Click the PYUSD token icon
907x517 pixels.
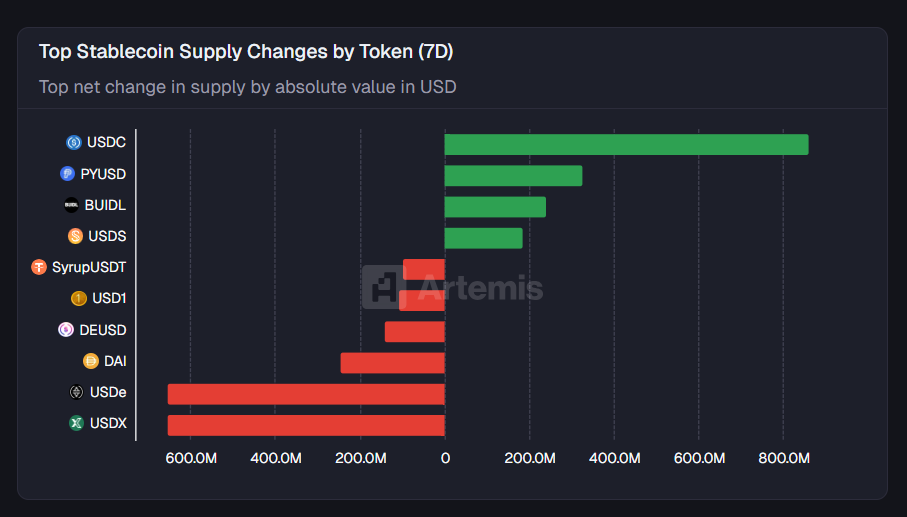(68, 174)
